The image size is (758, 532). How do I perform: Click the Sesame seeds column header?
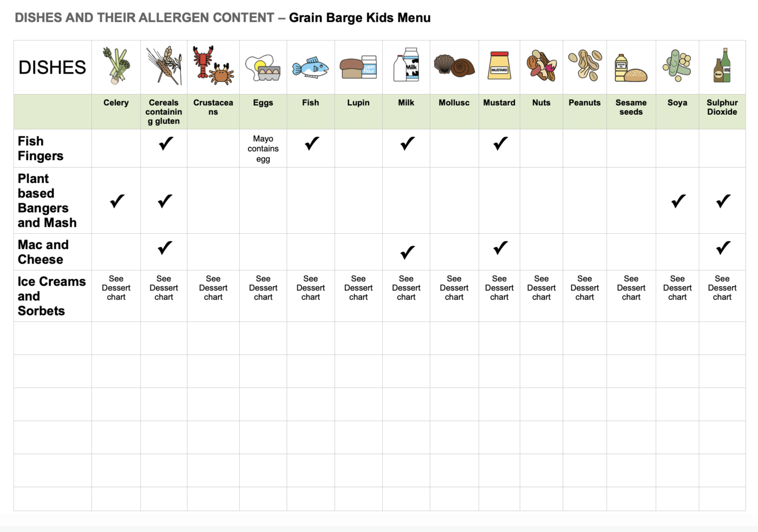[x=631, y=107]
